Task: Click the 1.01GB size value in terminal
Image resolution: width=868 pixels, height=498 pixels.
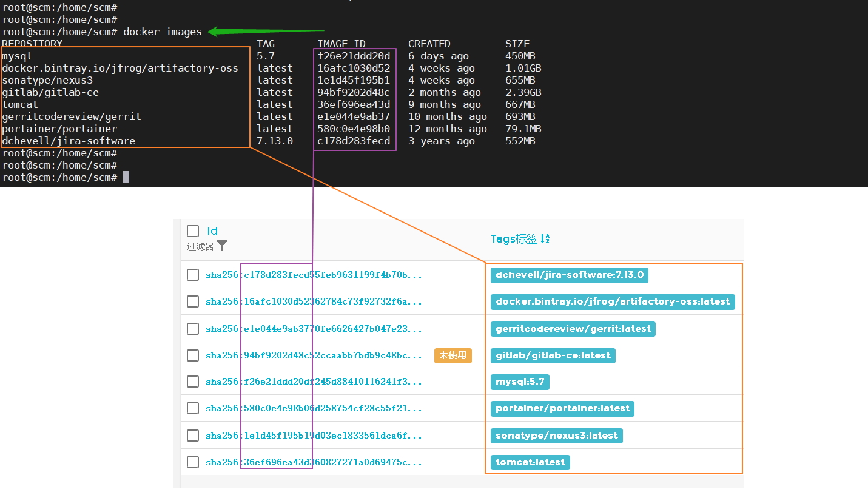Action: coord(523,69)
